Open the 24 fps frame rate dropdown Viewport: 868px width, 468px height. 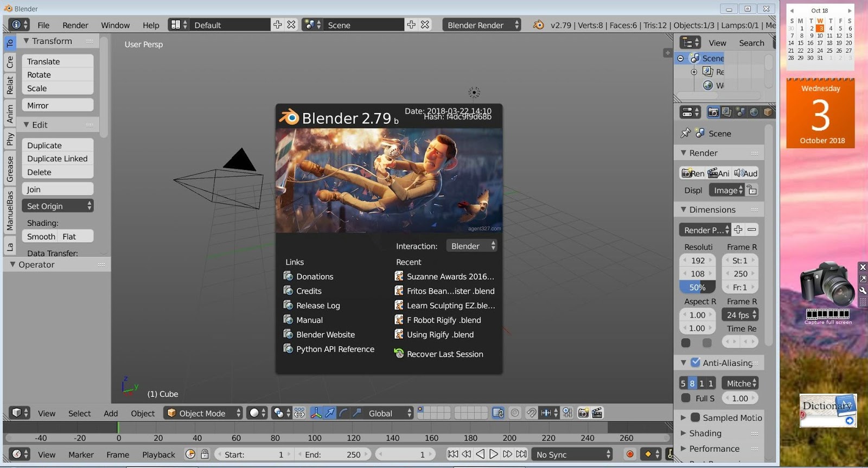click(740, 315)
